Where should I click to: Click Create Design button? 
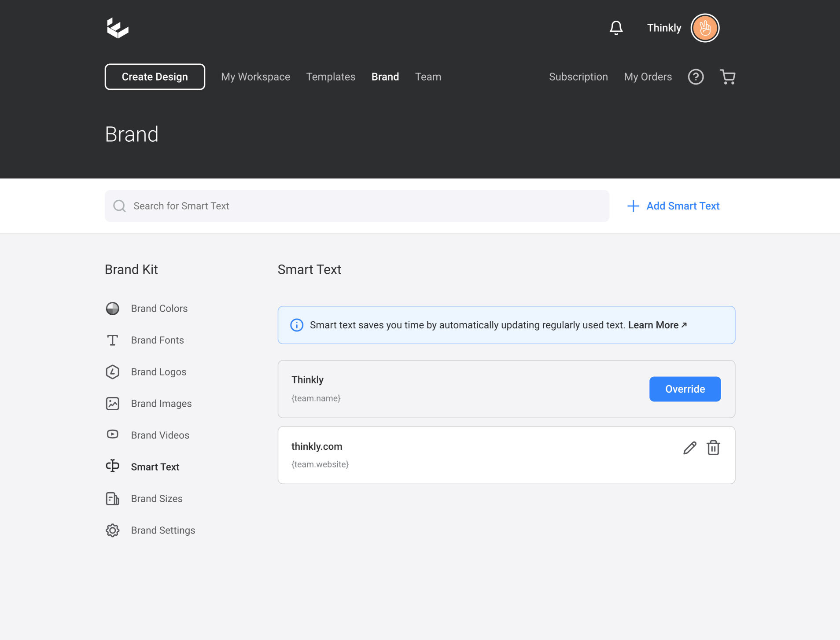[x=155, y=77]
